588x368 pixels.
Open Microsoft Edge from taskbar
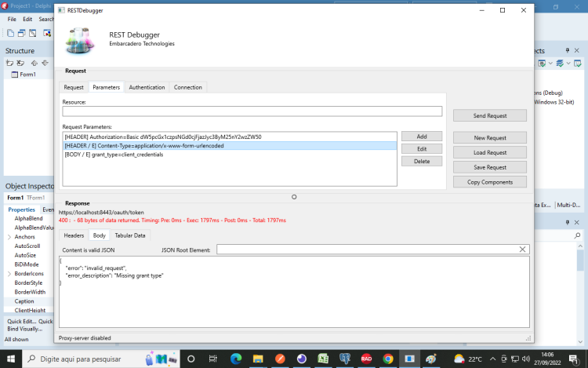point(236,359)
